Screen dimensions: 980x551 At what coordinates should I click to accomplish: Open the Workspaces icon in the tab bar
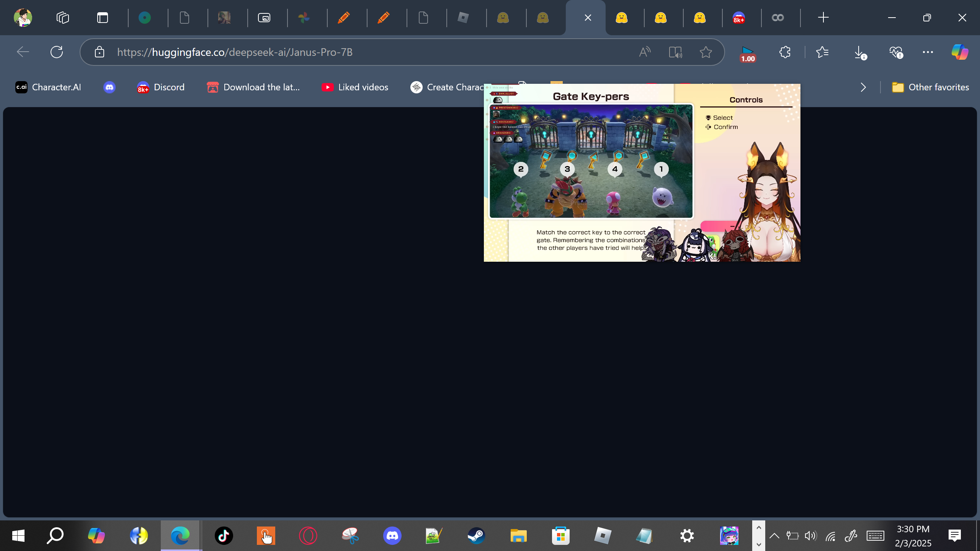(x=63, y=18)
